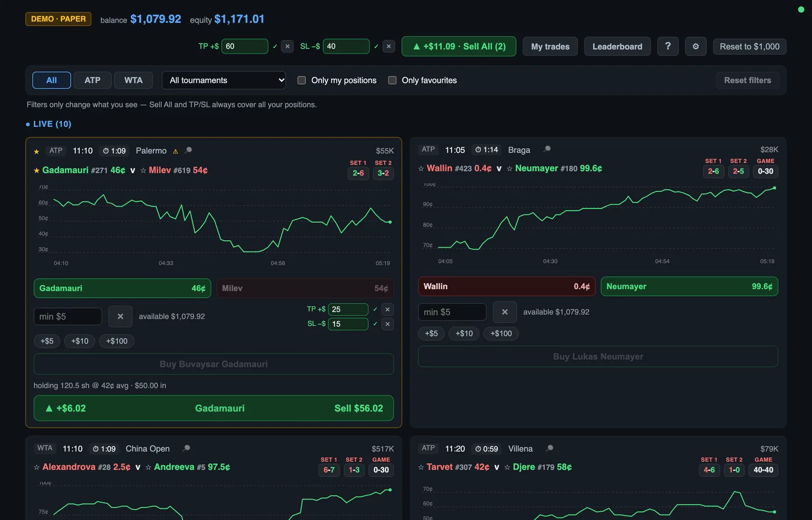This screenshot has height=520, width=812.
Task: Clear the Palermo stake amount with X
Action: [120, 316]
